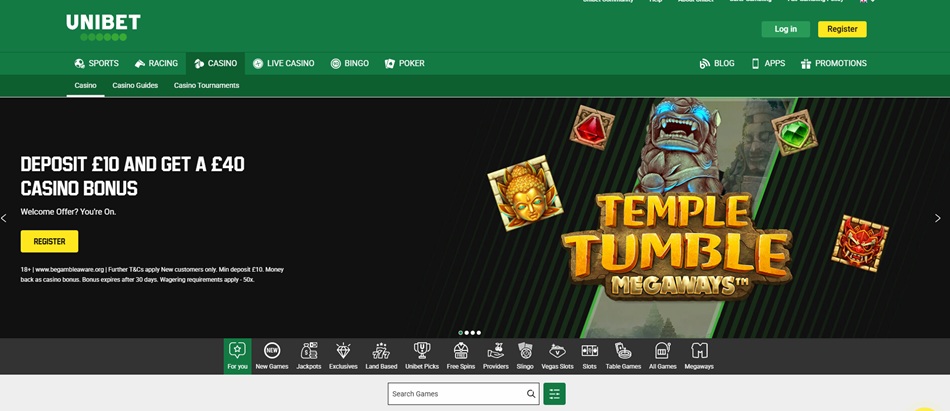Select the Slots reel category

(590, 356)
